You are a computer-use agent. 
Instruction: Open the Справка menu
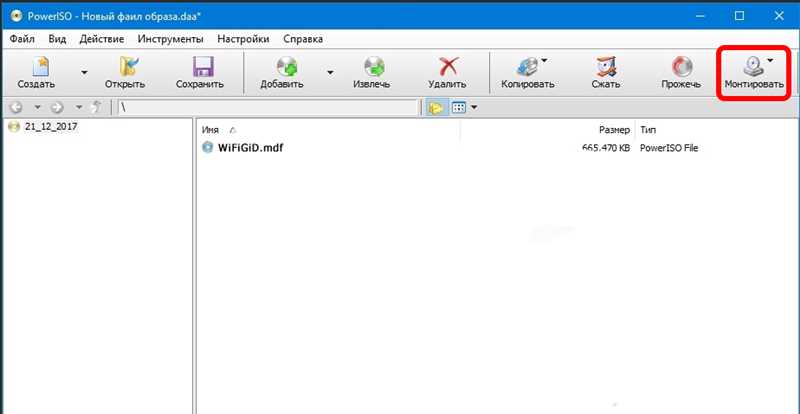point(303,39)
